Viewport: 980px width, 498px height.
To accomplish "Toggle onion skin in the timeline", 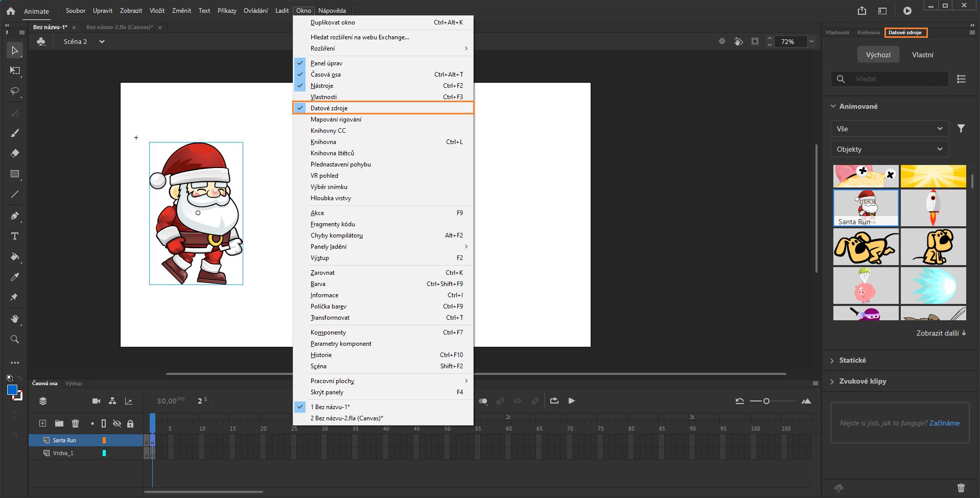I will pos(483,401).
